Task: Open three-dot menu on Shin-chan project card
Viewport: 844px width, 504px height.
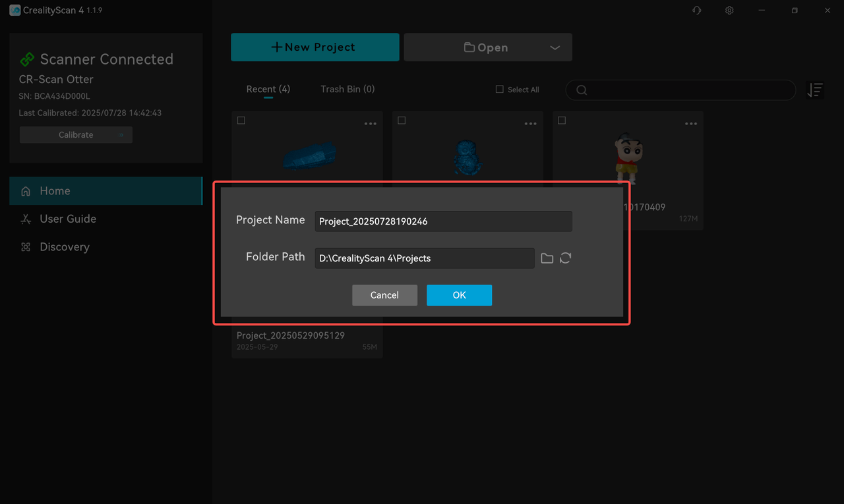Action: 690,124
